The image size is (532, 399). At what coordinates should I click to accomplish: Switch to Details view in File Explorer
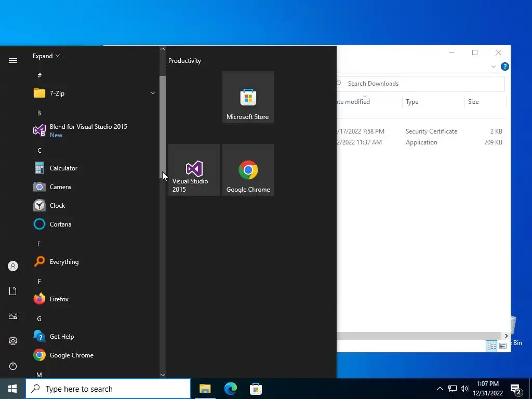click(491, 345)
